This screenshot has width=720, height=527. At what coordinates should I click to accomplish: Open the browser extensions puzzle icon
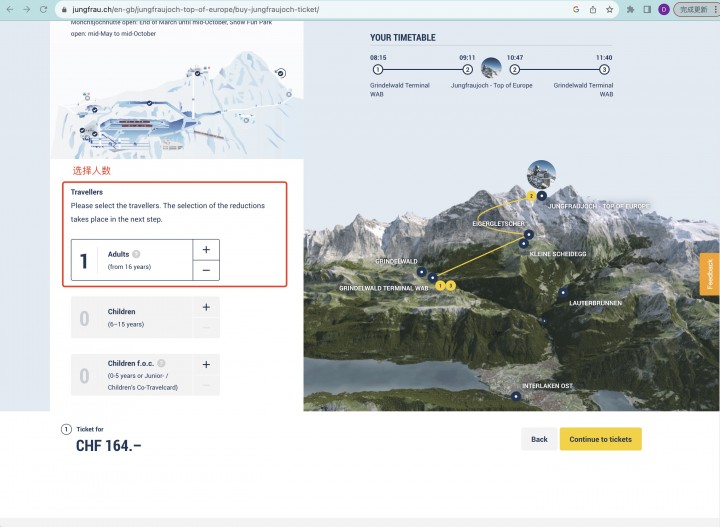click(x=630, y=9)
